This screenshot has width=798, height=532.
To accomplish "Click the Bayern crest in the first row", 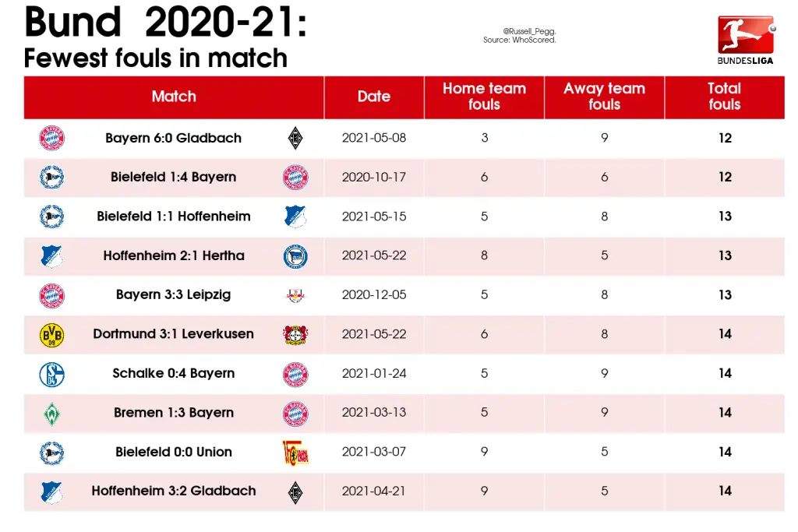I will point(51,138).
